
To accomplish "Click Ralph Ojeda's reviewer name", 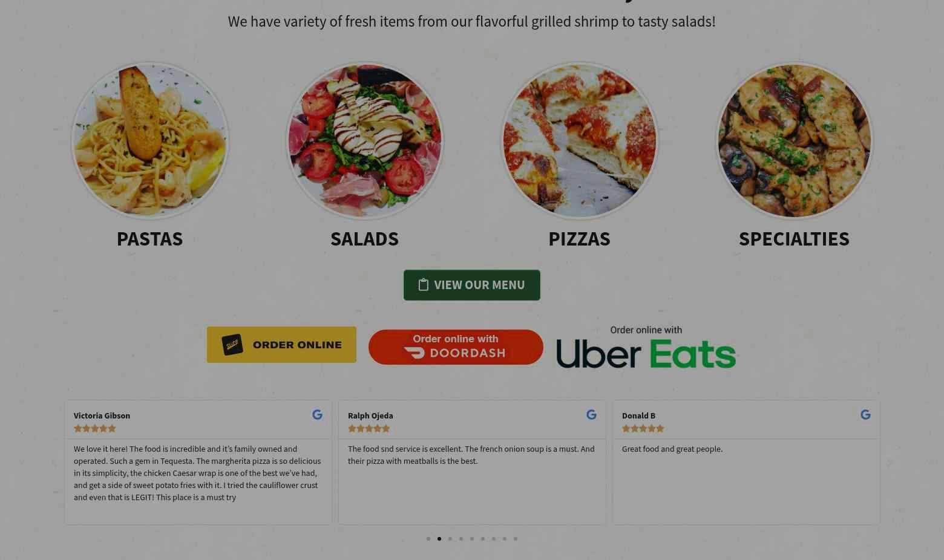I will (x=370, y=415).
